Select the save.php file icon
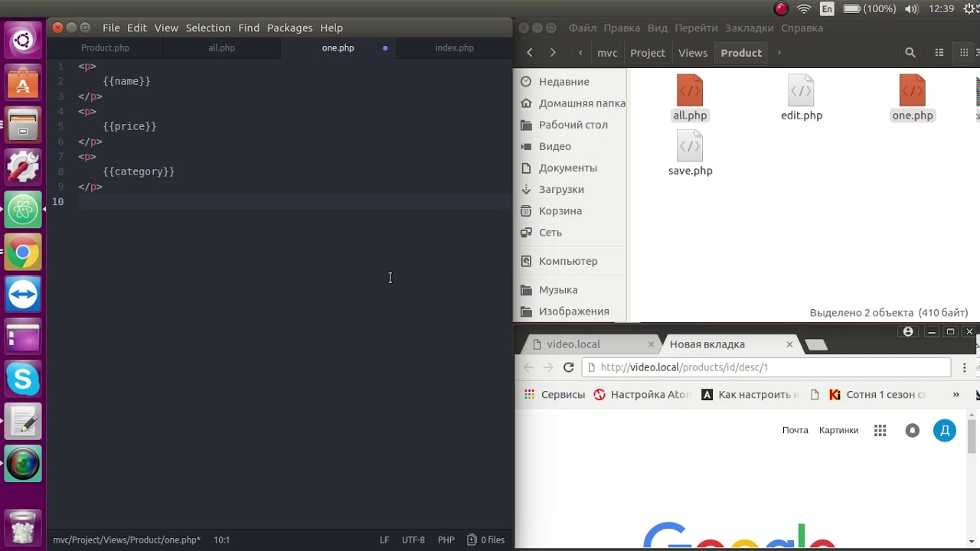This screenshot has width=980, height=551. point(690,146)
